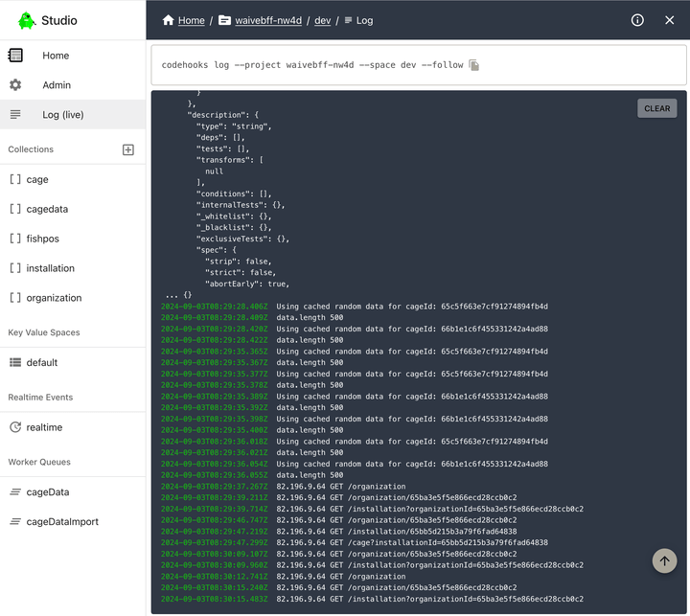Go to Home breadcrumb link
Viewport: 690px width, 616px height.
tap(192, 20)
